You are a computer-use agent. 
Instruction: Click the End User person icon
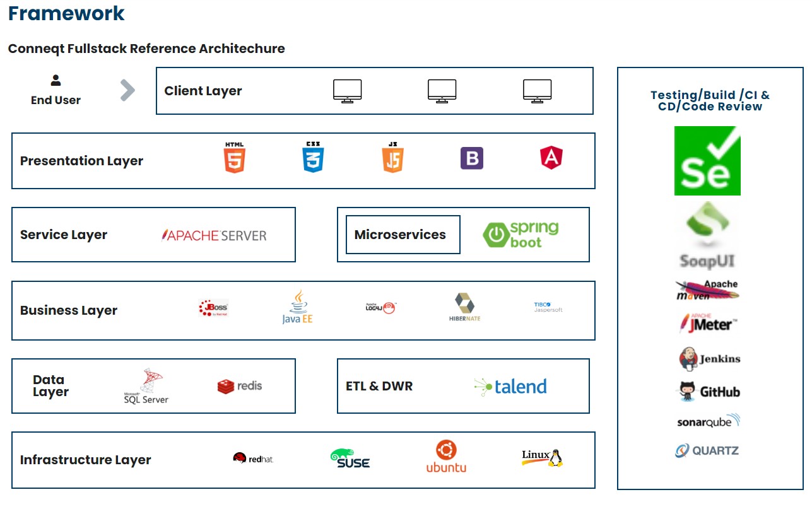pos(56,80)
